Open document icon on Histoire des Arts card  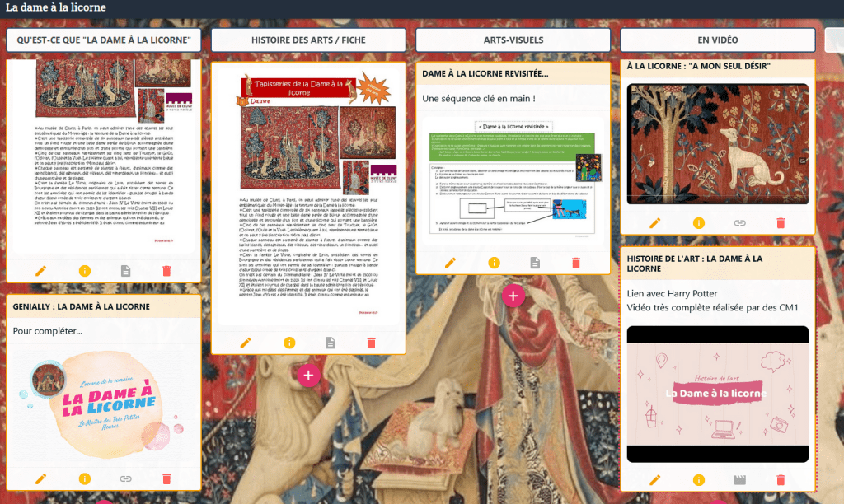pyautogui.click(x=330, y=343)
